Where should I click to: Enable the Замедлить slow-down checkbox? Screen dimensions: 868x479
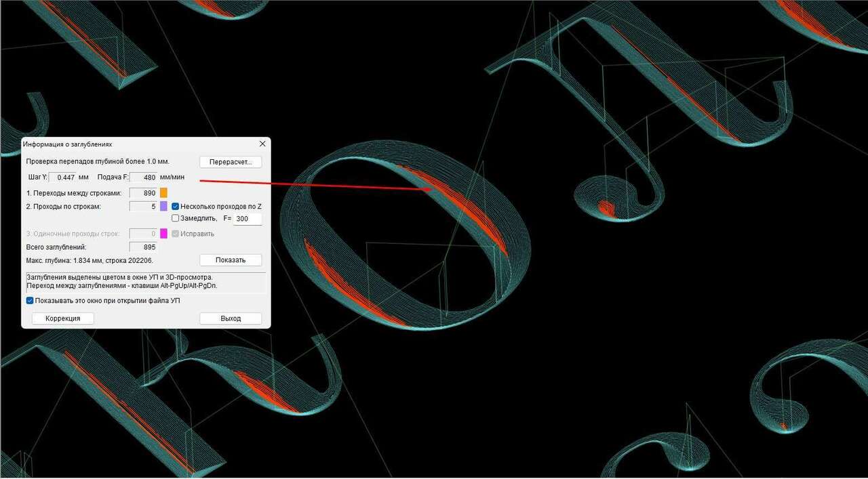coord(176,218)
